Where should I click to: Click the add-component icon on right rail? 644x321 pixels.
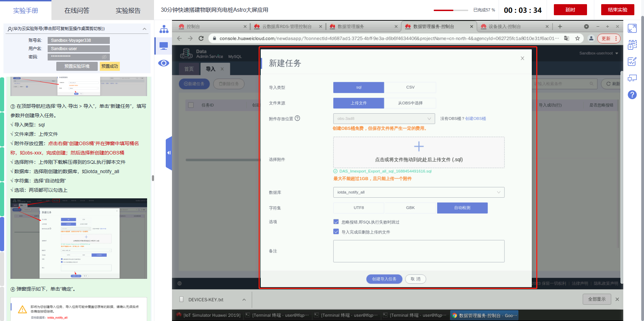coord(632,45)
